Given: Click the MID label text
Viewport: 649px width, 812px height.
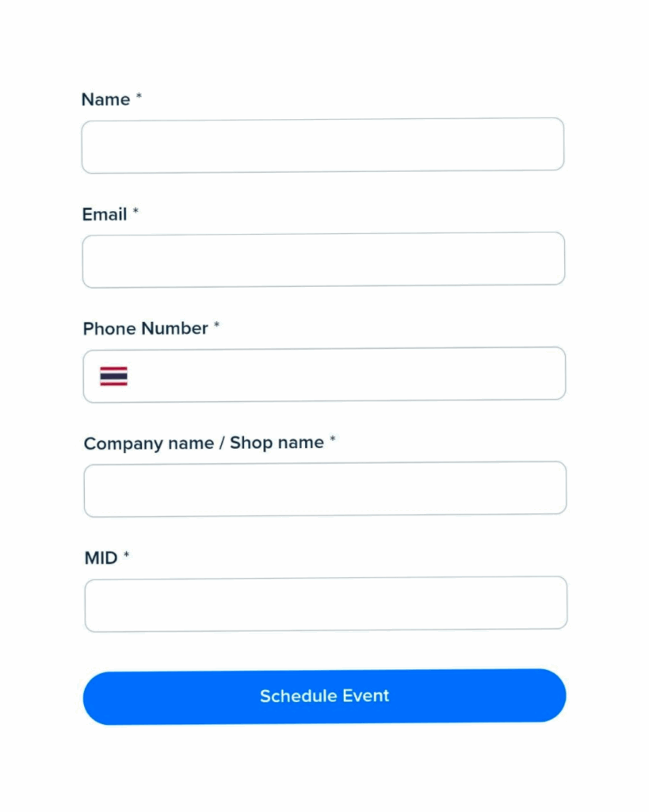Looking at the screenshot, I should 101,557.
